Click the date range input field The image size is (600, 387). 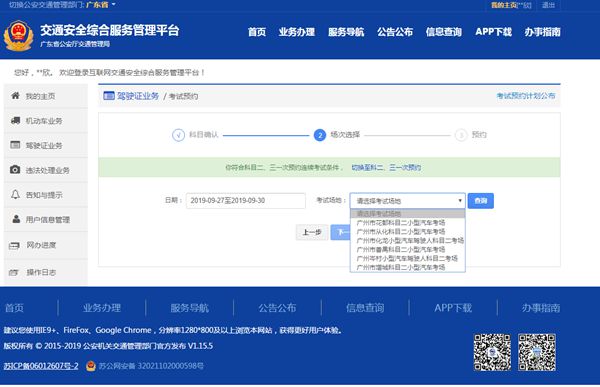(x=246, y=201)
